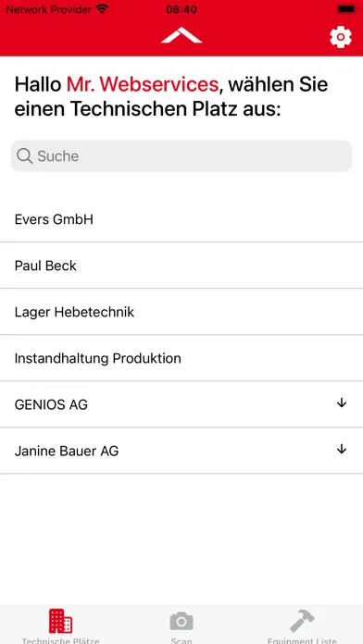This screenshot has width=363, height=644.
Task: Open the camera Scan icon
Action: click(x=181, y=621)
